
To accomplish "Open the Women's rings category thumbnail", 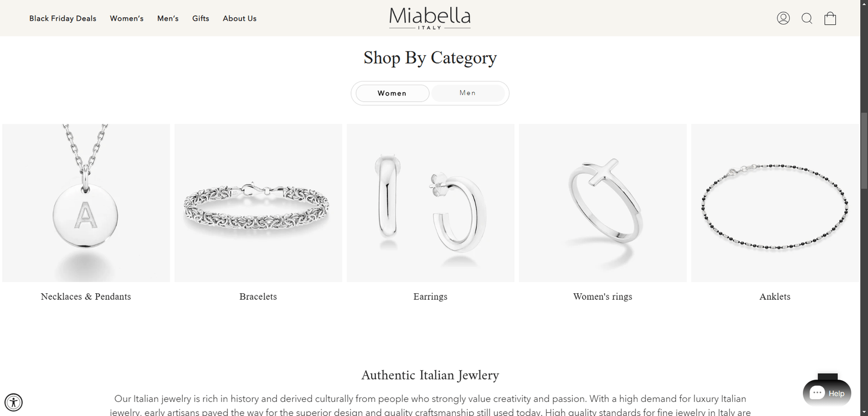I will [x=602, y=203].
